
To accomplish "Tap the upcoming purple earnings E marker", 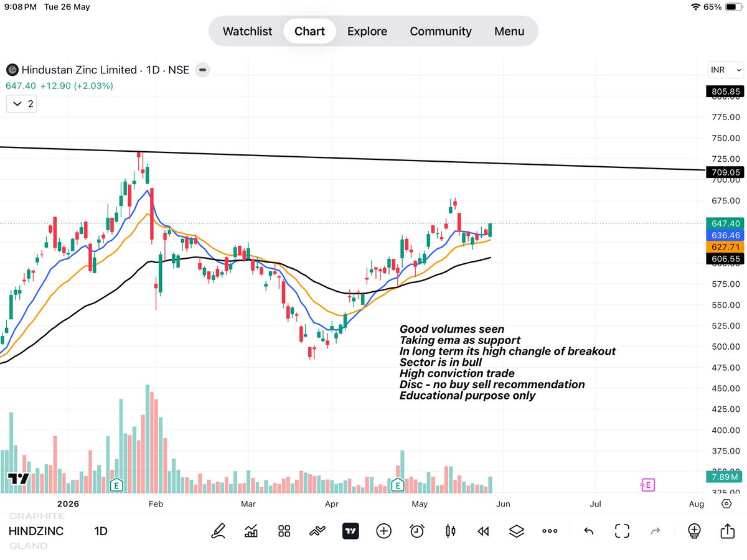I will (647, 485).
